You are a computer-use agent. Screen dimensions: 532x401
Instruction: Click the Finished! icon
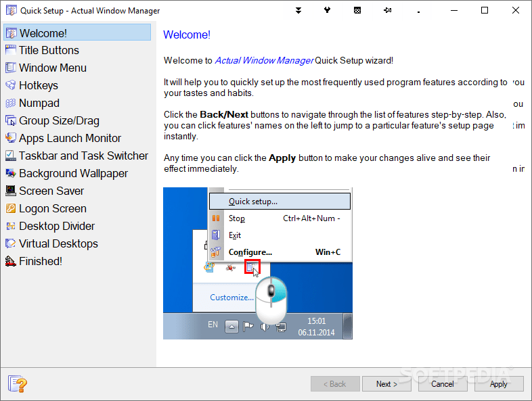(11, 261)
